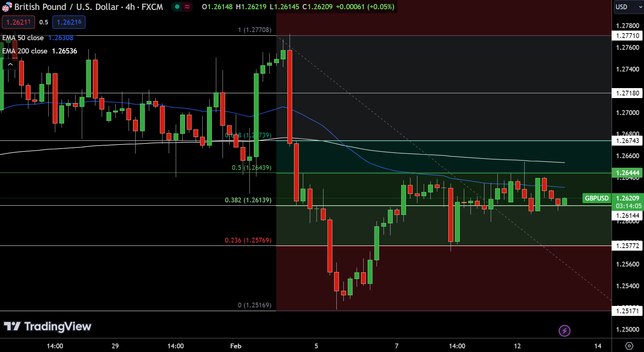Collapse the indicator legend arrow

click(x=10, y=65)
